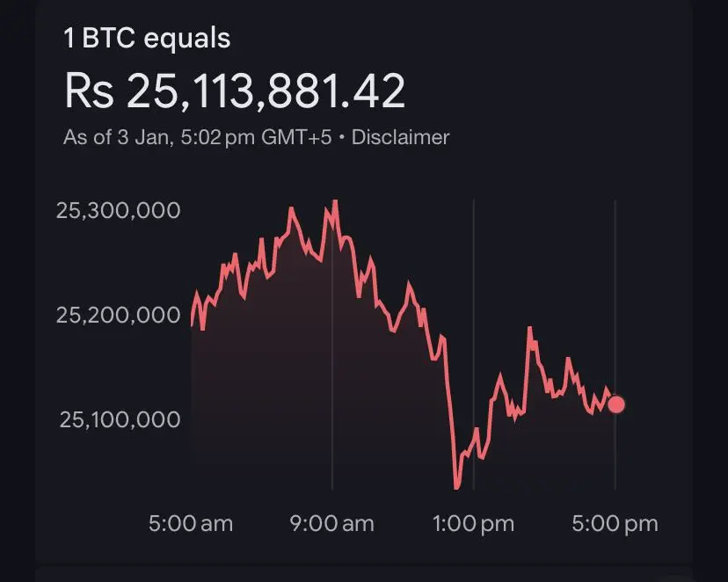Click the 25,300,000 y-axis label
The width and height of the screenshot is (728, 582).
[119, 210]
